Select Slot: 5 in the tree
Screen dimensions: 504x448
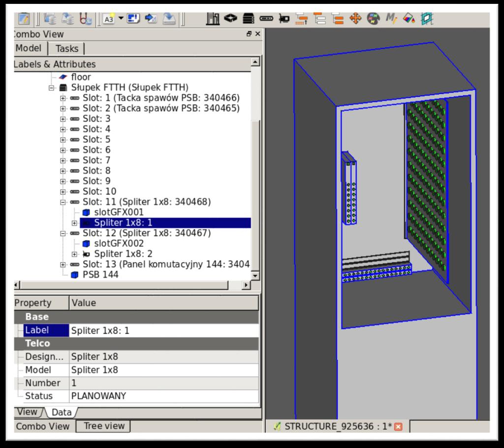click(96, 139)
